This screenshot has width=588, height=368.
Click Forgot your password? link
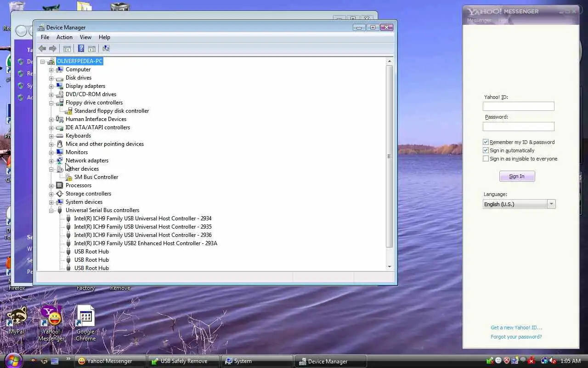[x=516, y=337]
